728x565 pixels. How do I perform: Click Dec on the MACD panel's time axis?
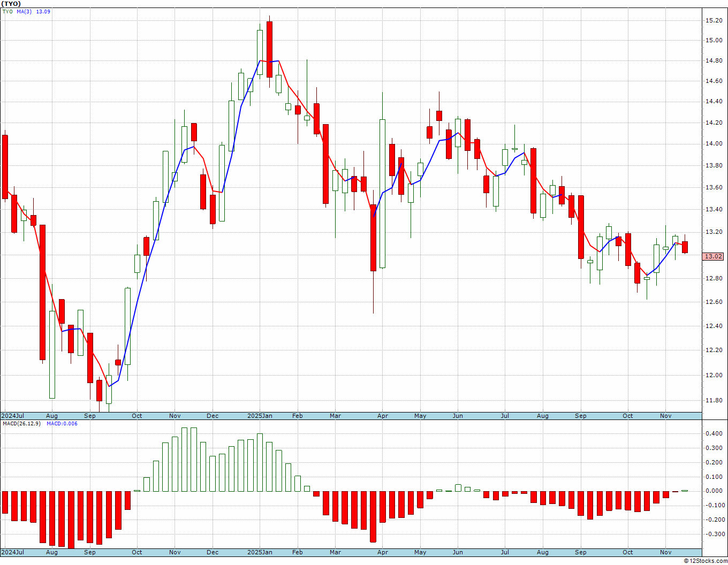coord(213,552)
